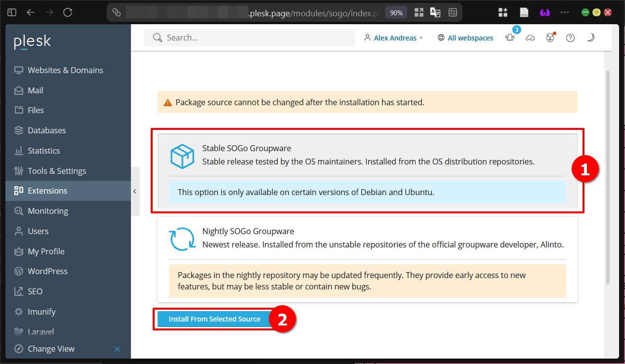
Task: Select the Nightly SOGo Groupware option
Action: 367,259
